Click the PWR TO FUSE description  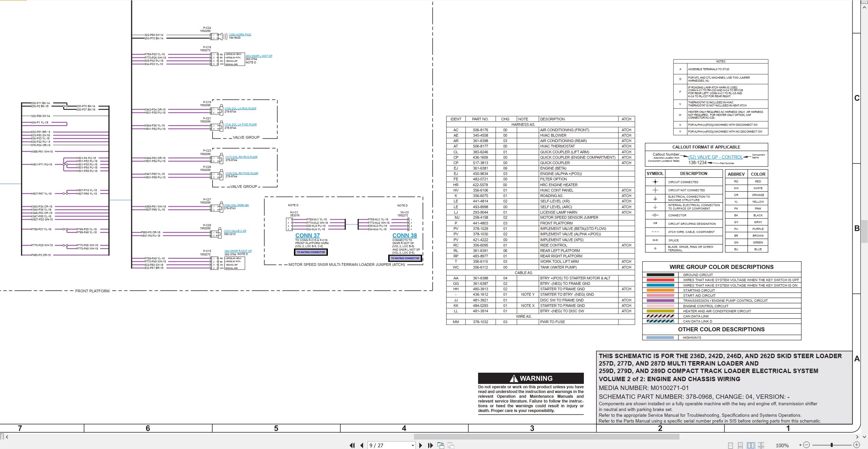pos(552,322)
